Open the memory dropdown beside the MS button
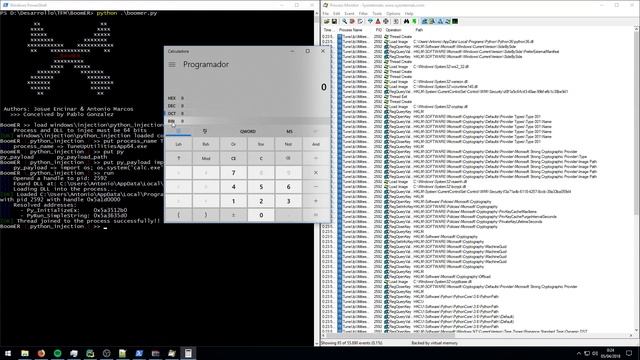Image resolution: width=640 pixels, height=360 pixels. [x=315, y=131]
